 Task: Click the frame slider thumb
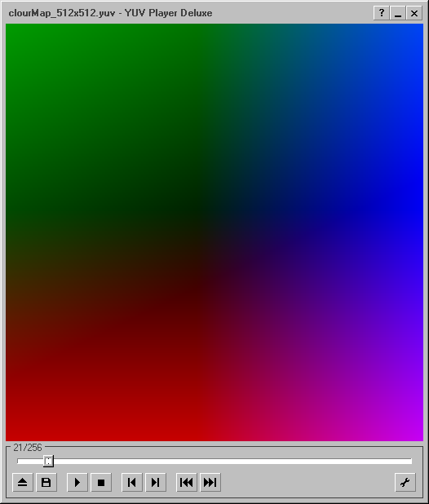click(48, 462)
